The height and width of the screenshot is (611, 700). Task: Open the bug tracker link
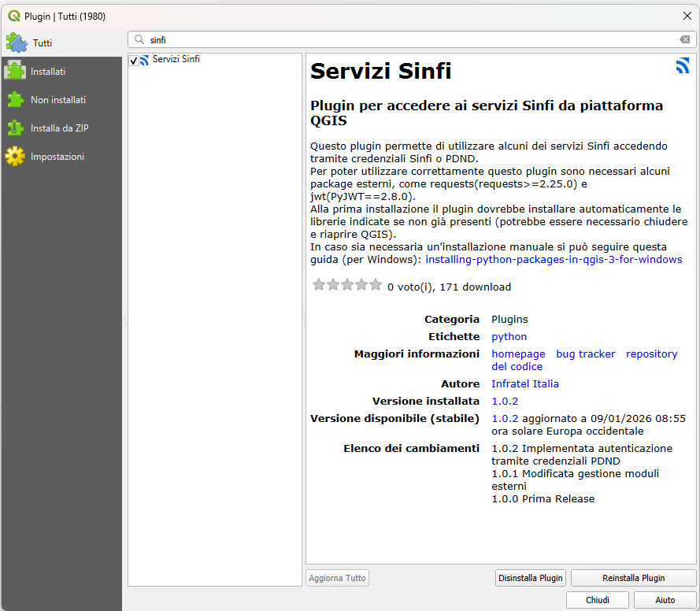[x=585, y=354]
